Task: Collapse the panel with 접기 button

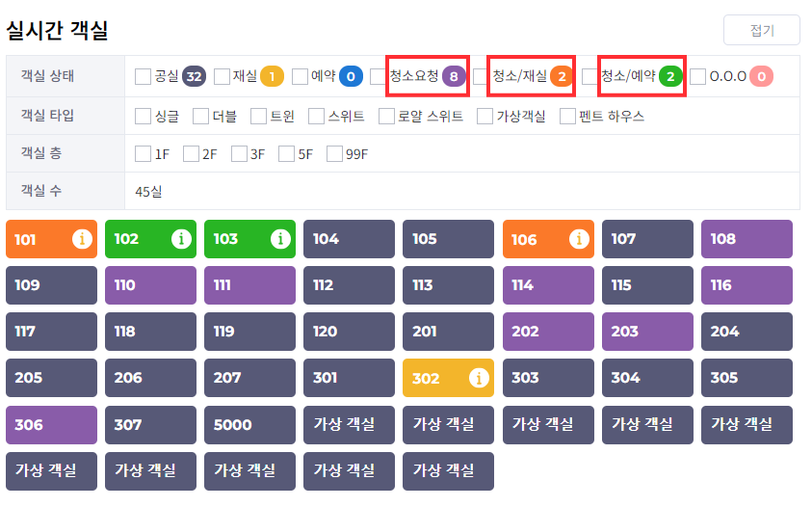Action: (x=761, y=31)
